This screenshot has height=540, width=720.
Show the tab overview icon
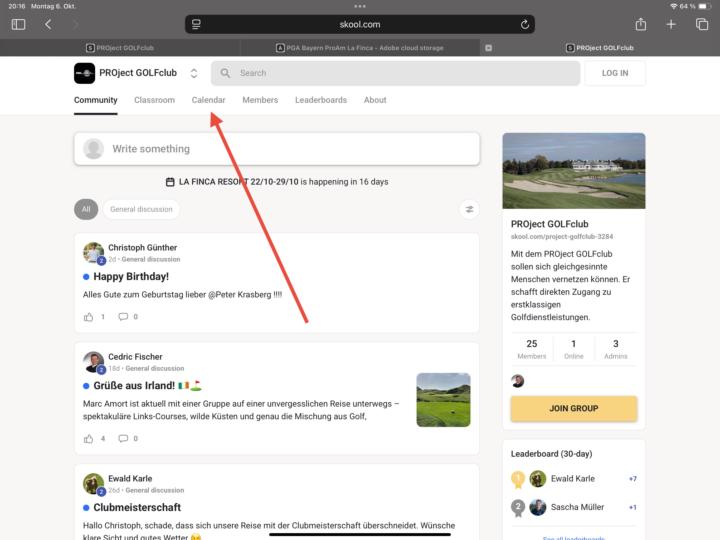[702, 24]
